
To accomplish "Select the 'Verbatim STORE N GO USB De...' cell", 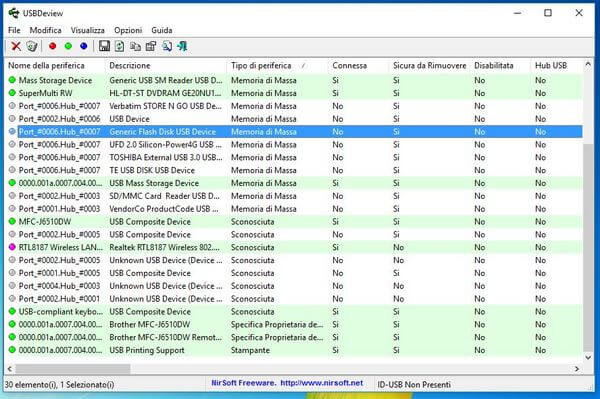I will click(x=166, y=106).
